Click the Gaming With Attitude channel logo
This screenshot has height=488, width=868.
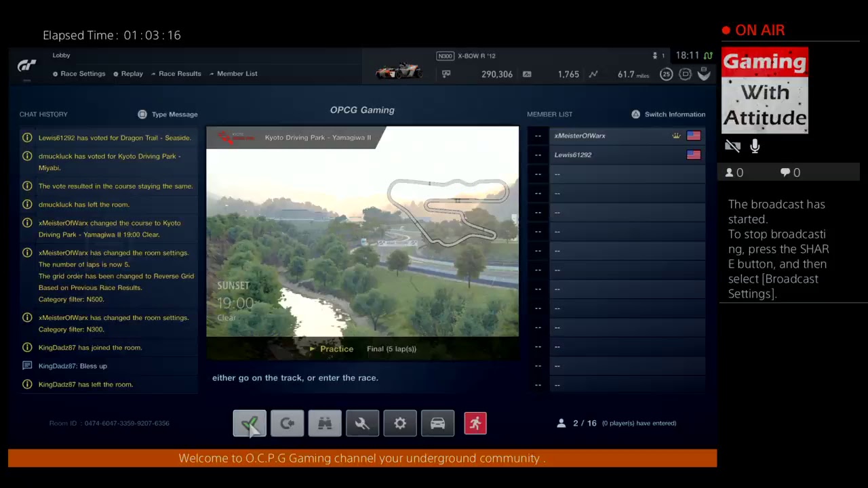point(765,90)
